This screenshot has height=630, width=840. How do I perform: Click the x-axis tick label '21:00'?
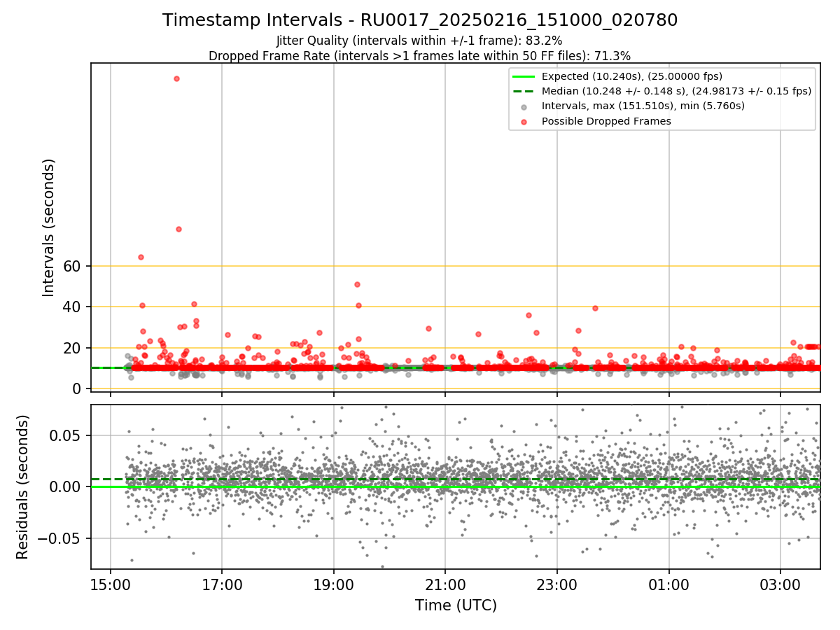click(445, 584)
